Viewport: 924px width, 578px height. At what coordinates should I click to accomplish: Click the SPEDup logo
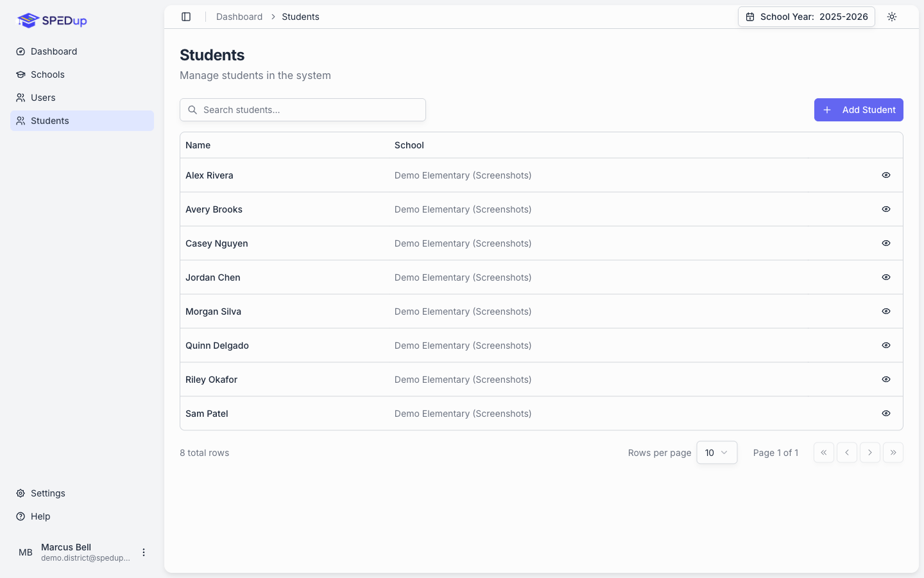pyautogui.click(x=52, y=21)
